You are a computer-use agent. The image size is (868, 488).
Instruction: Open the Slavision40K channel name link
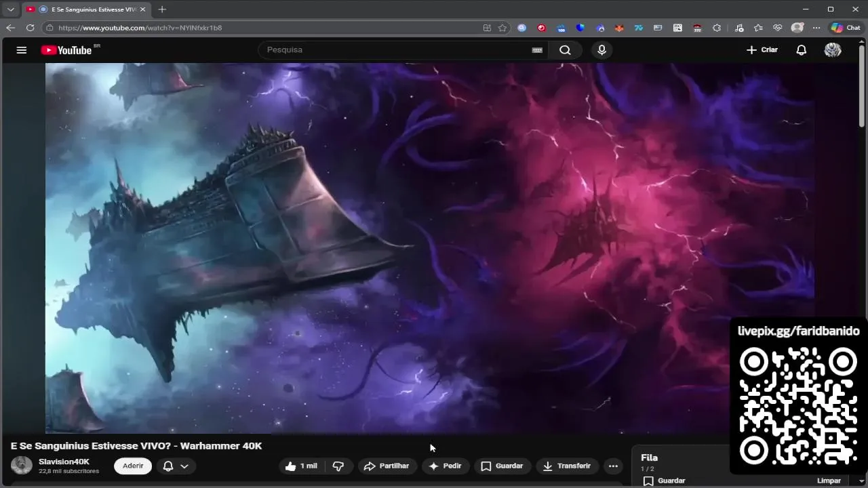[64, 462]
